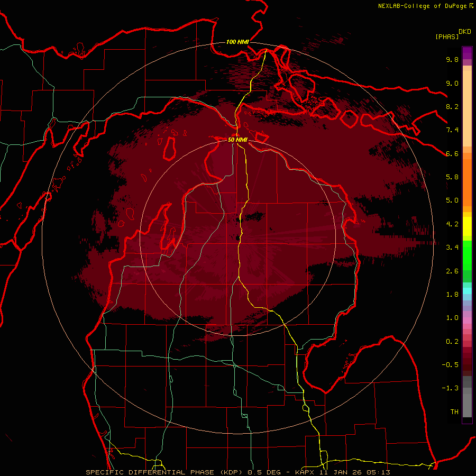The width and height of the screenshot is (476, 476).
Task: Pick the cyan color bar segment
Action: (467, 291)
